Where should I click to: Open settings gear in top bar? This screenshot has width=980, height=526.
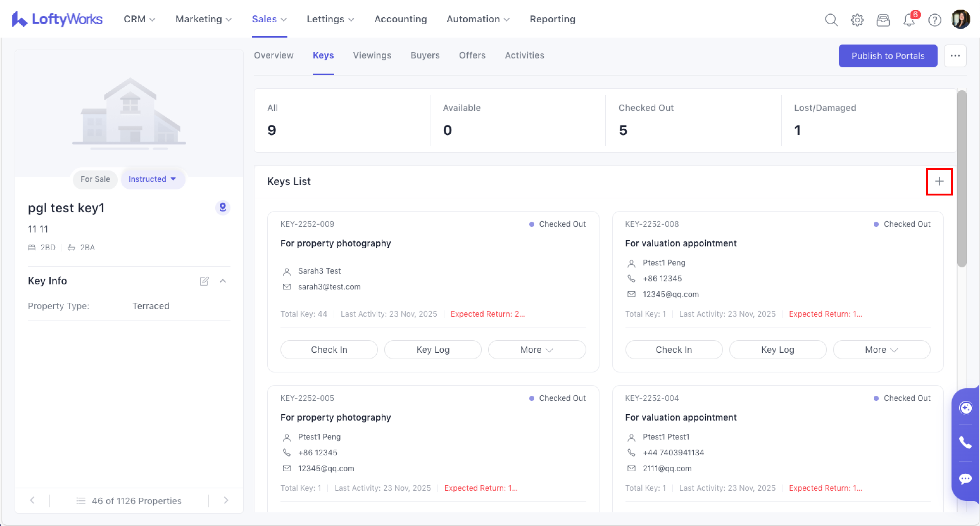coord(857,19)
